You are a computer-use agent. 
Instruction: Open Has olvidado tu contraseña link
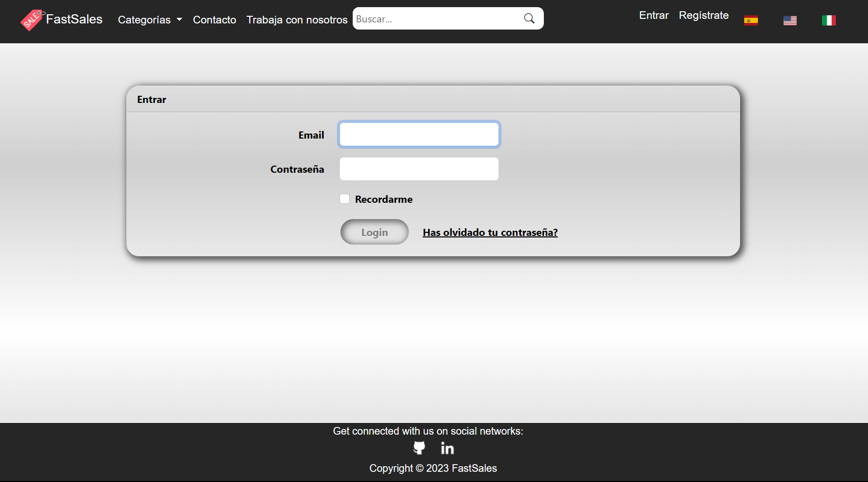tap(490, 232)
